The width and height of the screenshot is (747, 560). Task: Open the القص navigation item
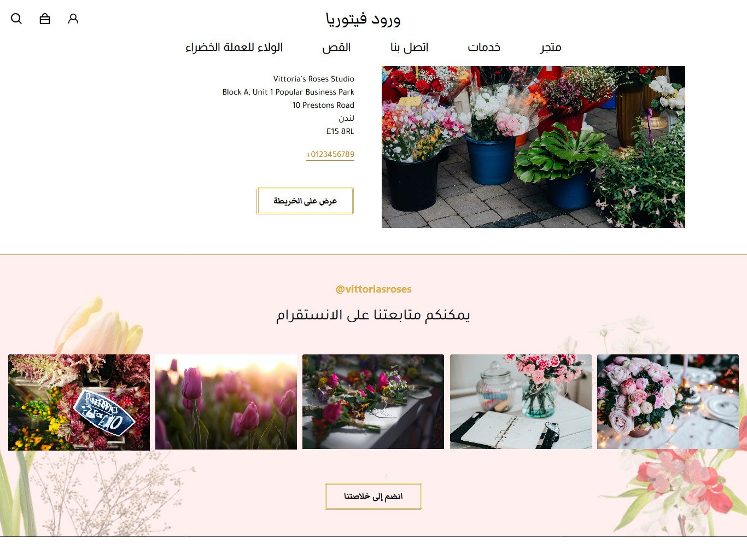click(336, 48)
